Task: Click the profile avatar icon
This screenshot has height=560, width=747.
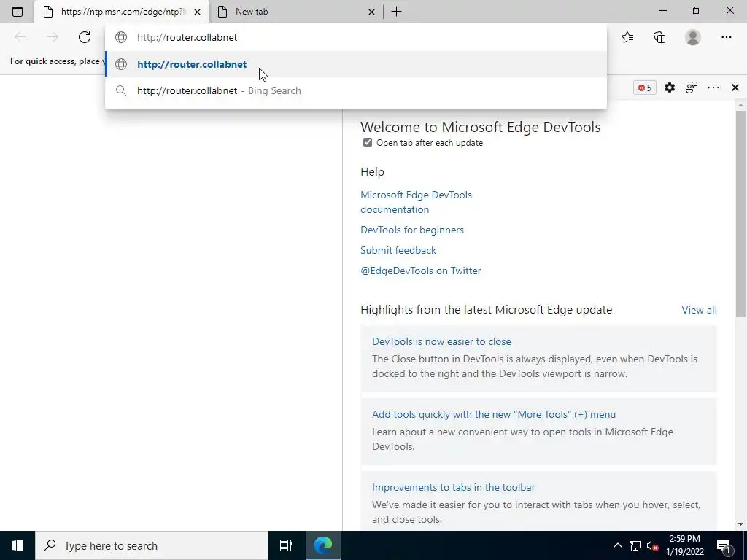Action: 693,37
